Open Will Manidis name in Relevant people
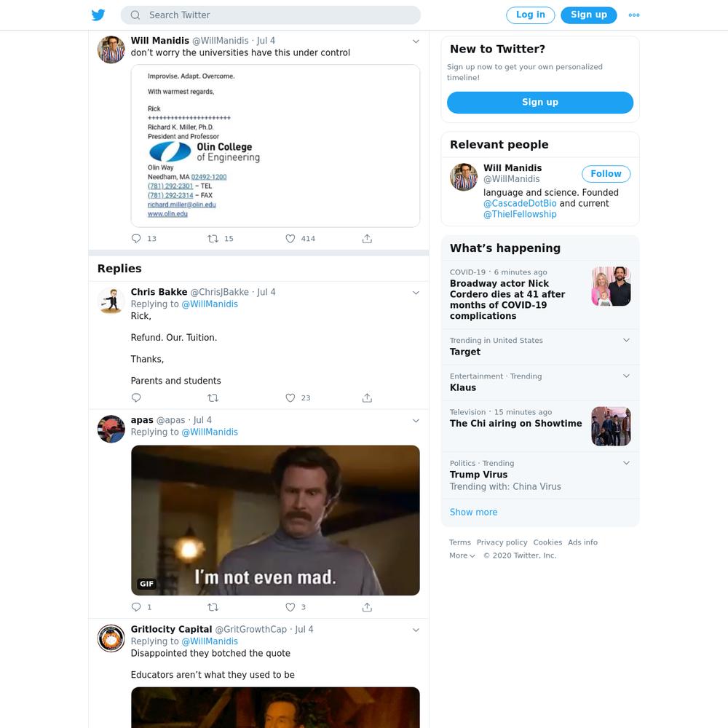The height and width of the screenshot is (728, 728). pyautogui.click(x=513, y=168)
